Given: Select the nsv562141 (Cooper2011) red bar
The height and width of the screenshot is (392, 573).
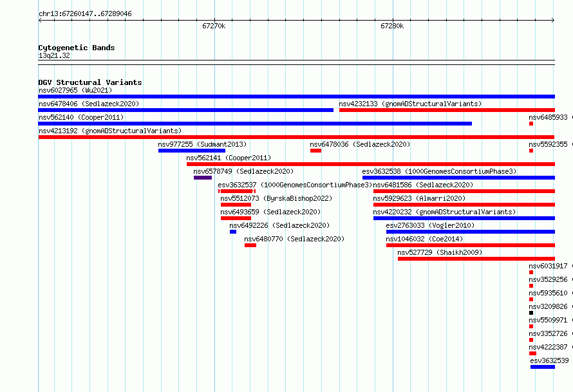Looking at the screenshot, I should coord(371,164).
